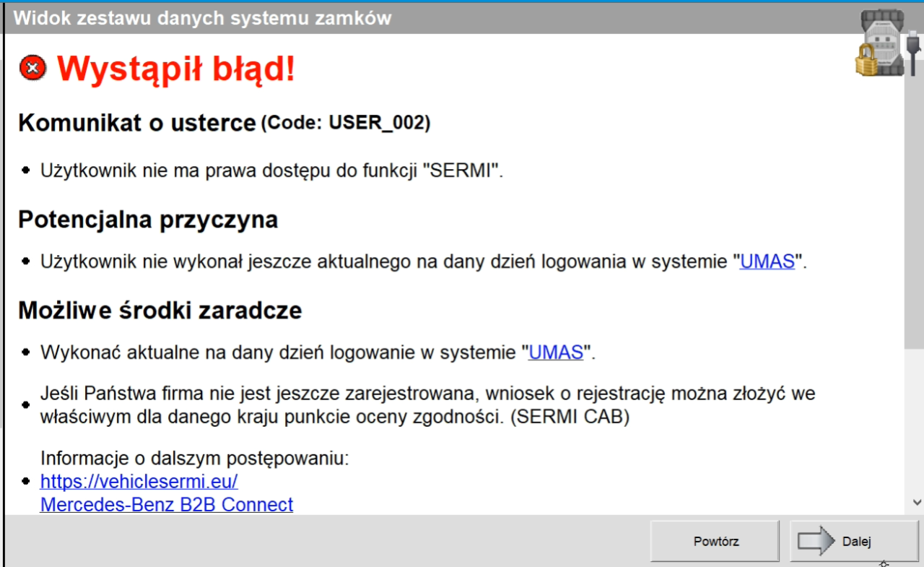Click 'Informacje o dalszym postępowaniu:' text
Image resolution: width=924 pixels, height=567 pixels.
(195, 459)
